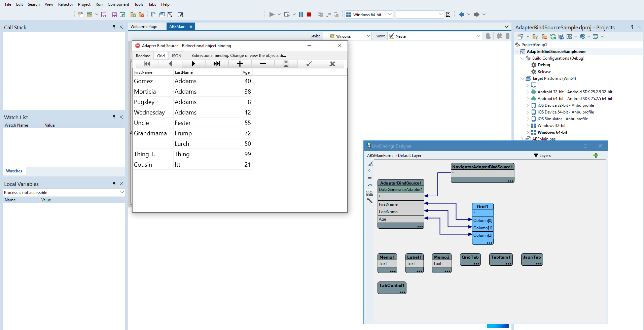
Task: Click the plus icon to insert a record
Action: point(239,64)
